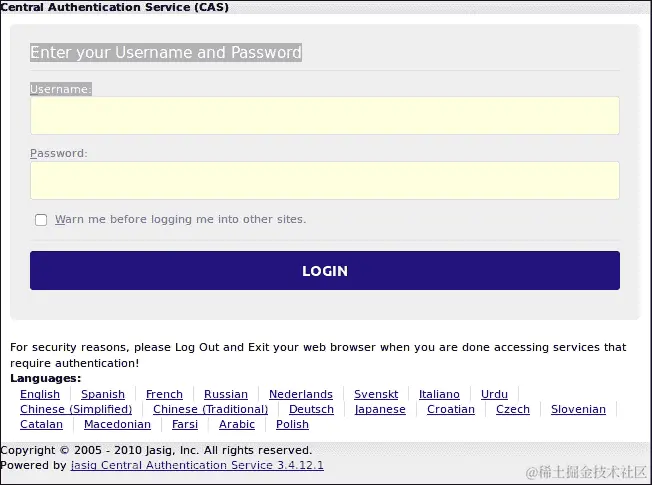This screenshot has height=485, width=652.
Task: Choose Nederlands language link
Action: coord(301,394)
